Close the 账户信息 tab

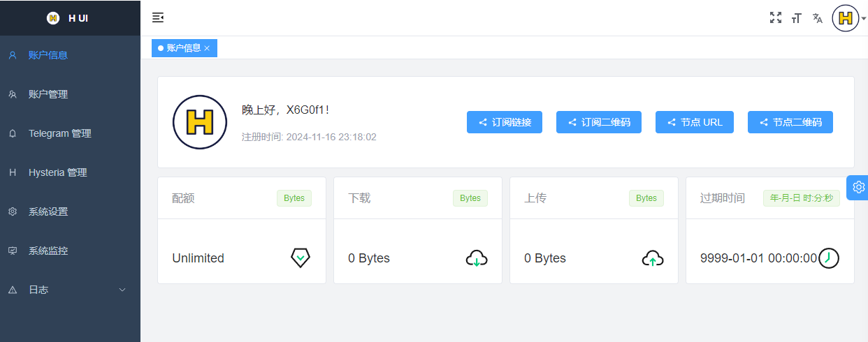(x=207, y=48)
